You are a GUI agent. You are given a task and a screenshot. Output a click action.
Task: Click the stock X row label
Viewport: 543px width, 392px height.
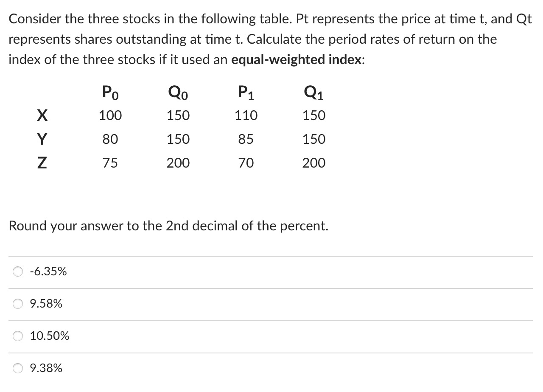42,115
